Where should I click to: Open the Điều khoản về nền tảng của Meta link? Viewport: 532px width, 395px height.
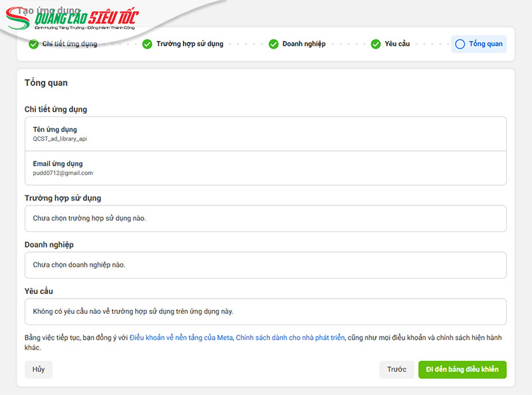(x=181, y=338)
